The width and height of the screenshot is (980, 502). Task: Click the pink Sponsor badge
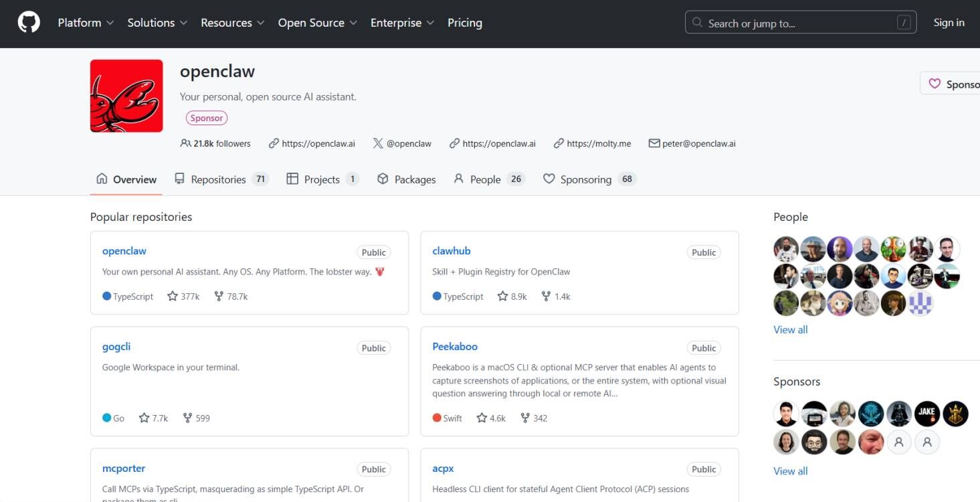tap(207, 118)
